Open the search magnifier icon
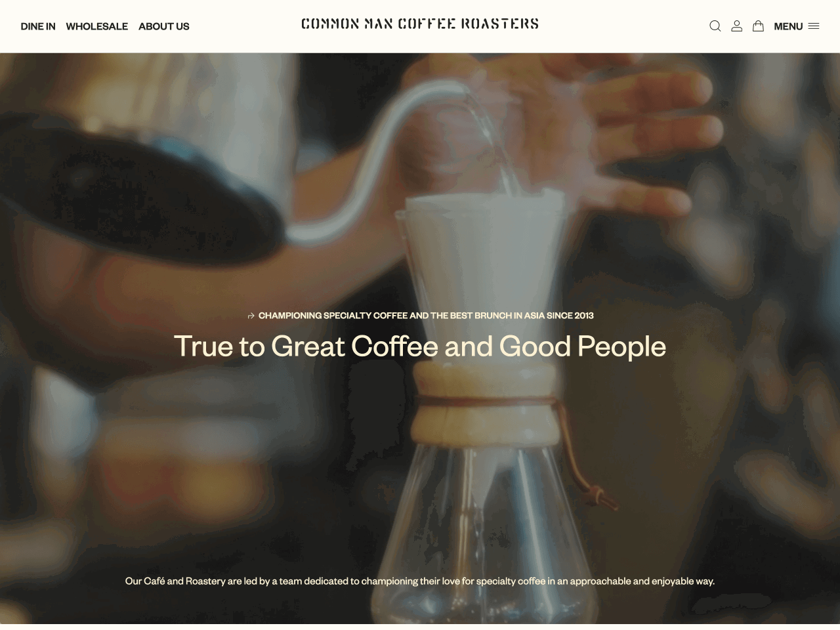The width and height of the screenshot is (840, 630). pos(715,26)
